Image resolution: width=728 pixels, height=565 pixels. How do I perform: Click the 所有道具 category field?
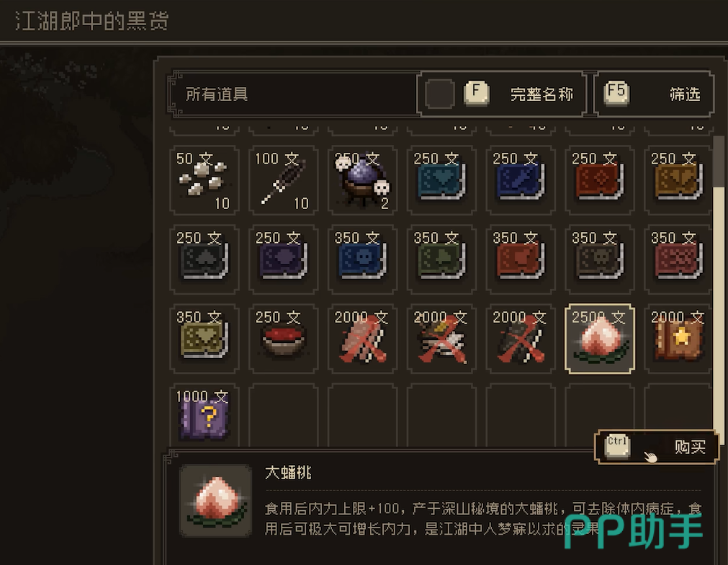[x=293, y=94]
